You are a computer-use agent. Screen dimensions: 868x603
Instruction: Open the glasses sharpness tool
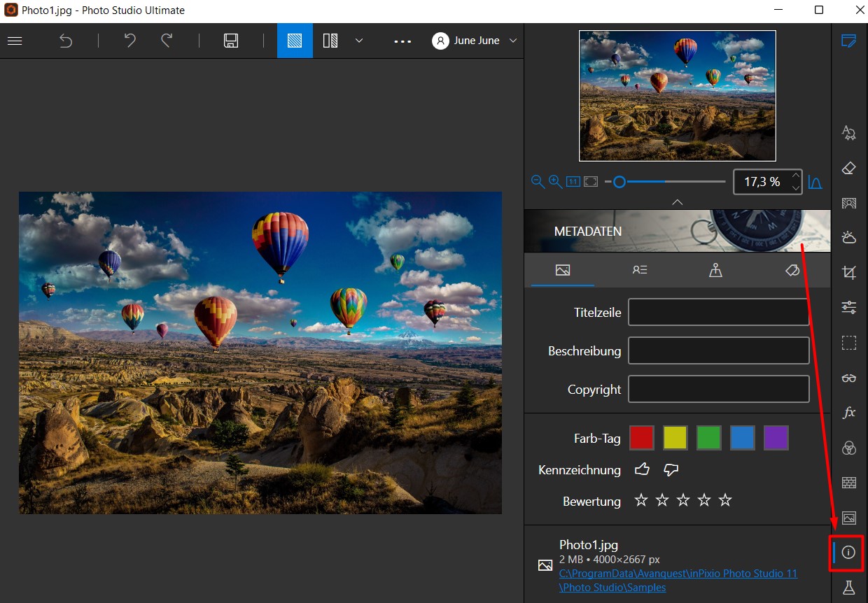coord(849,378)
